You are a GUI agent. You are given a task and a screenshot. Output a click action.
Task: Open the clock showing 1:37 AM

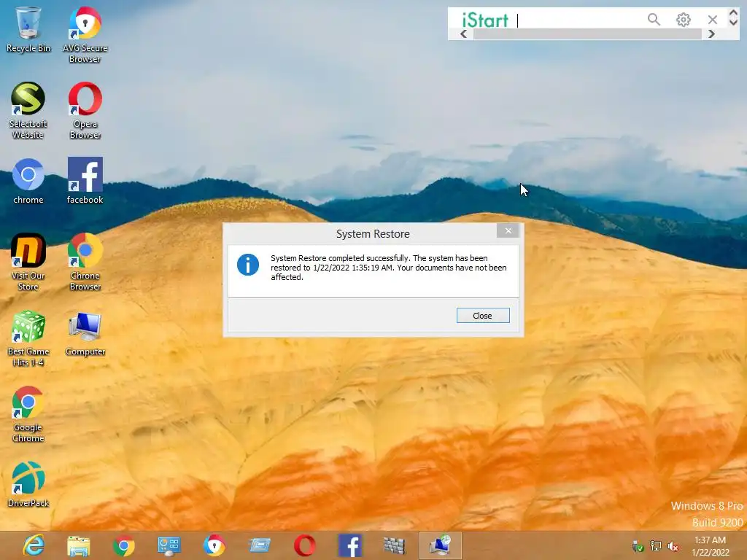point(711,545)
